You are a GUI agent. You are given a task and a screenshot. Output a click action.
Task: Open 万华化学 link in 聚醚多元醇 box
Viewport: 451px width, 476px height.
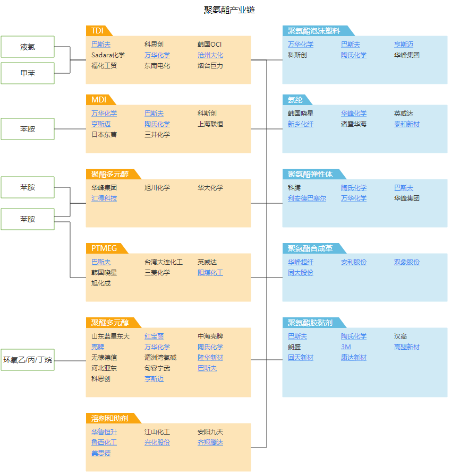coord(157,347)
